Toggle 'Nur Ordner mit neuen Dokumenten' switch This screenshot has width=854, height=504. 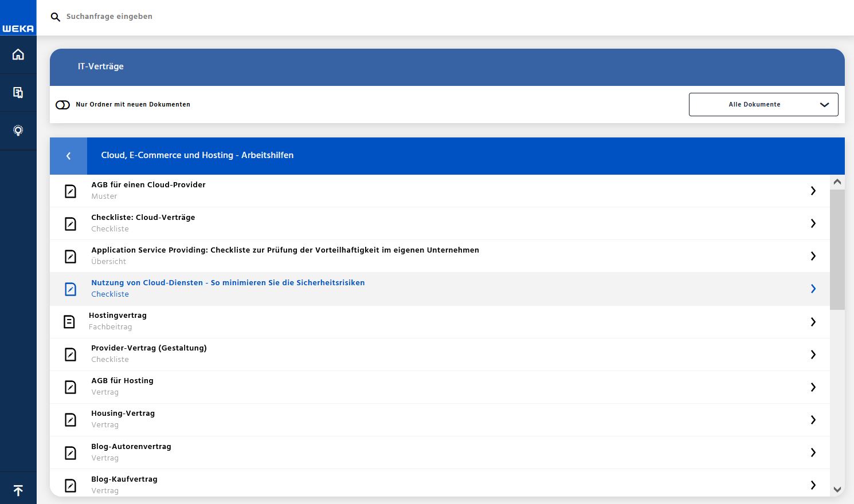(x=62, y=105)
